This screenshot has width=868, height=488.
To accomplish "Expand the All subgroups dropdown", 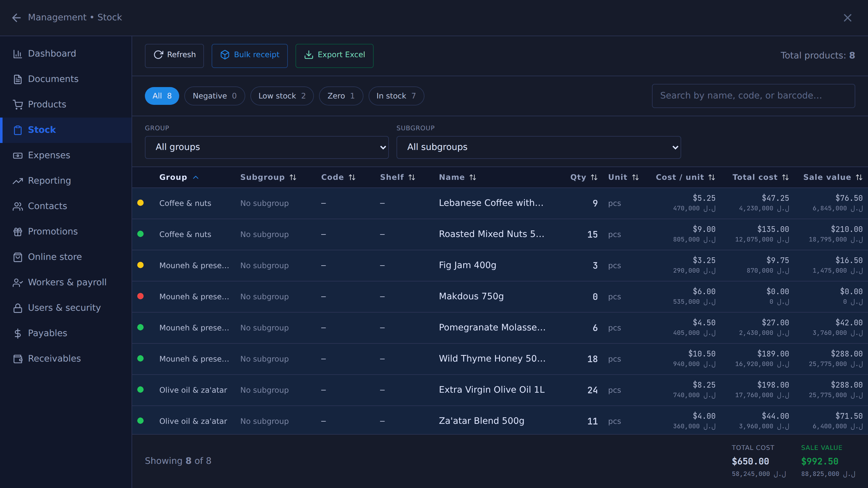I will coord(539,147).
